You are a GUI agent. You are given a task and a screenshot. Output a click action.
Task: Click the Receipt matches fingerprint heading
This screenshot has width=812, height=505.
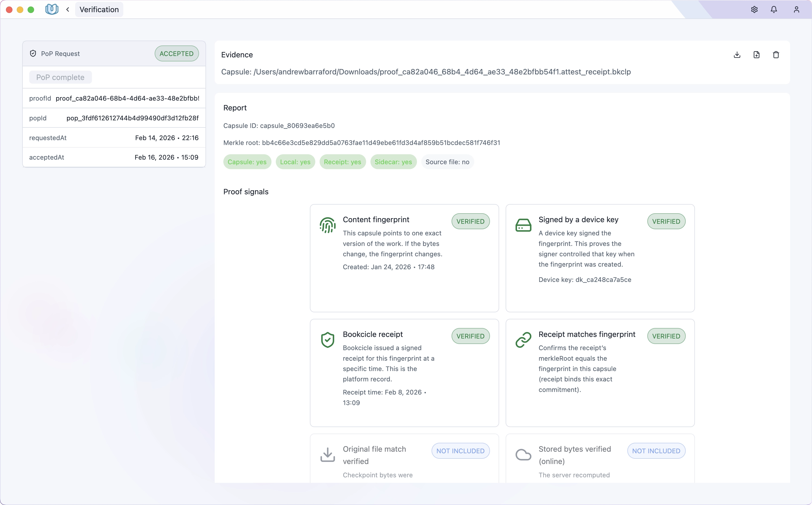pyautogui.click(x=587, y=335)
